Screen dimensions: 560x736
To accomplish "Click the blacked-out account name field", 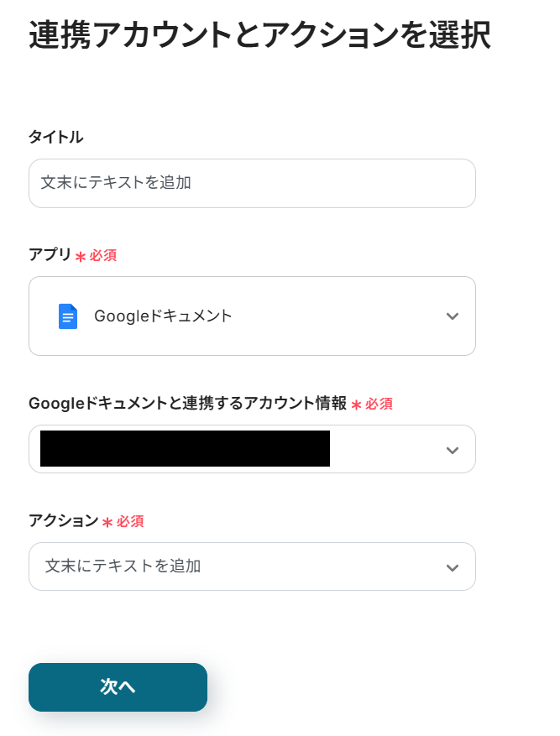I will [185, 449].
